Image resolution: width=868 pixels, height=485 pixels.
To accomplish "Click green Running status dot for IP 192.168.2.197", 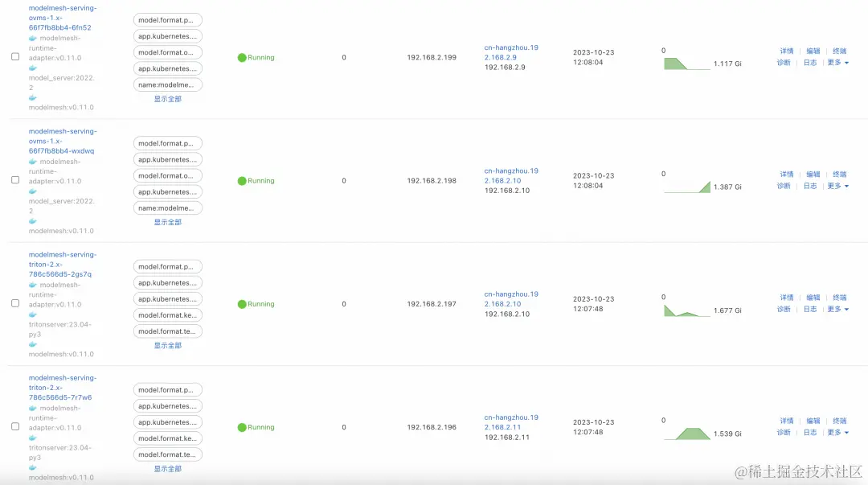I will 242,304.
